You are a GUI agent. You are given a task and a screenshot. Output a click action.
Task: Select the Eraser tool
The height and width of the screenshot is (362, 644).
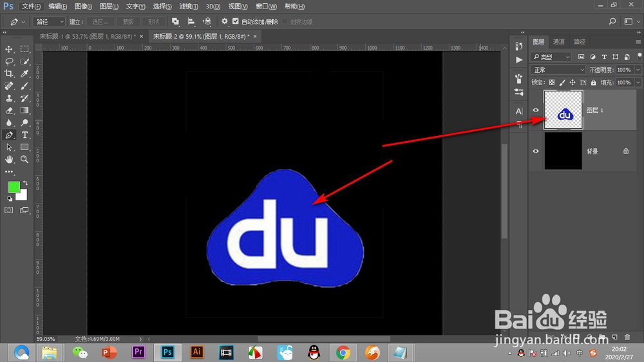[x=8, y=111]
